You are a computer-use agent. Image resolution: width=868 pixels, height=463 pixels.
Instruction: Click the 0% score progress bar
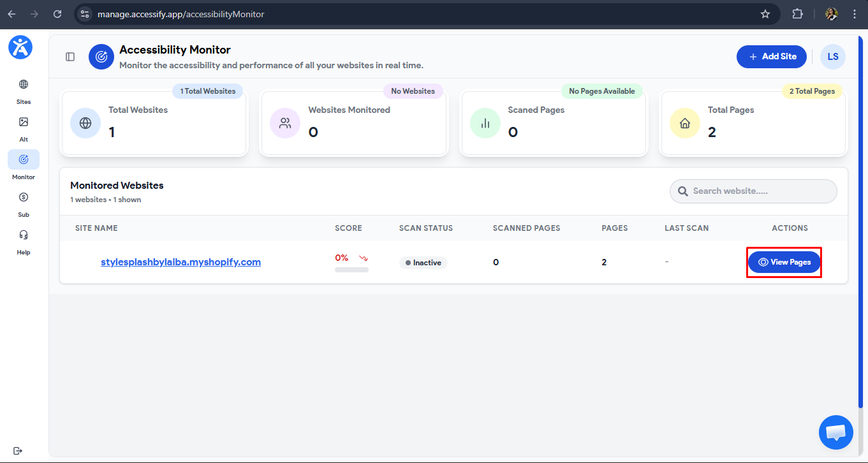(351, 269)
